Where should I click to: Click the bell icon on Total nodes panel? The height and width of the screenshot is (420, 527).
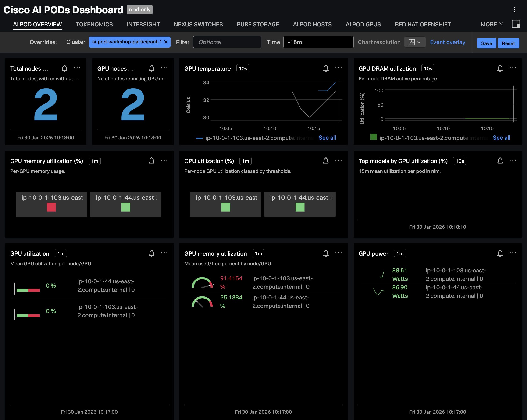[x=64, y=68]
